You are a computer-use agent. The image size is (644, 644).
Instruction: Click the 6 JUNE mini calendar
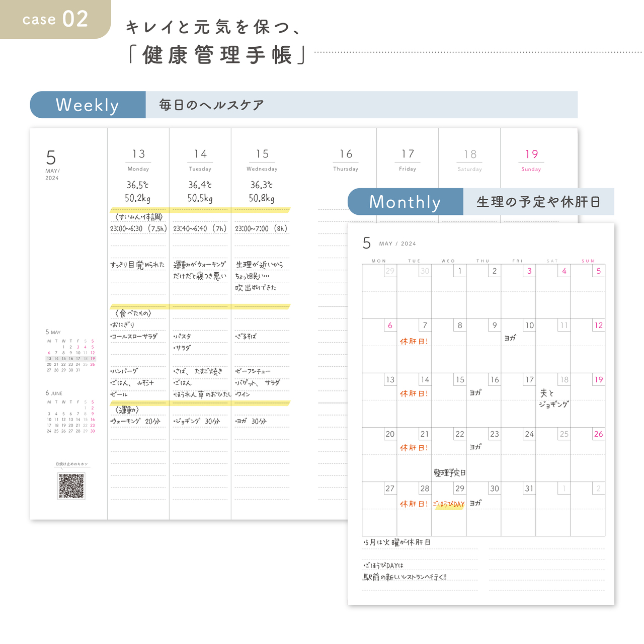pyautogui.click(x=70, y=413)
